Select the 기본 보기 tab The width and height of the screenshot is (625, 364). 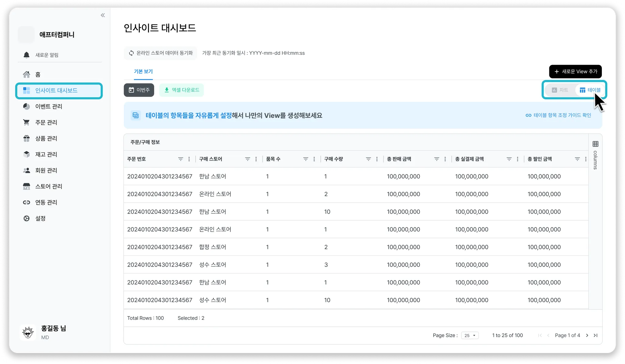click(143, 71)
